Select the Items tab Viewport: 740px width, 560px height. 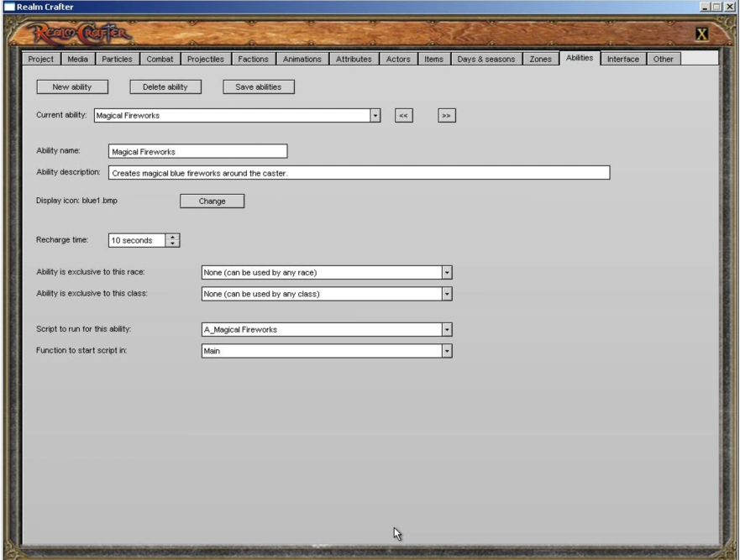click(433, 59)
